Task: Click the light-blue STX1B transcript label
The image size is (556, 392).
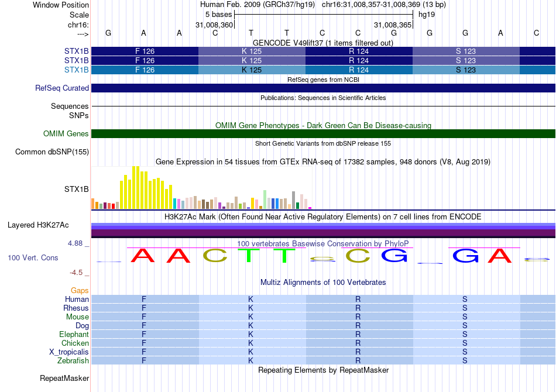Action: tap(76, 70)
